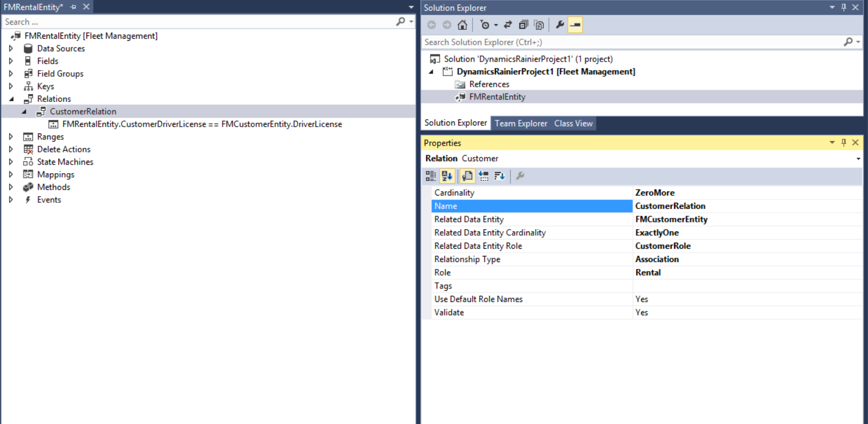Click Search Solution Explorer input field
868x424 pixels.
point(632,42)
